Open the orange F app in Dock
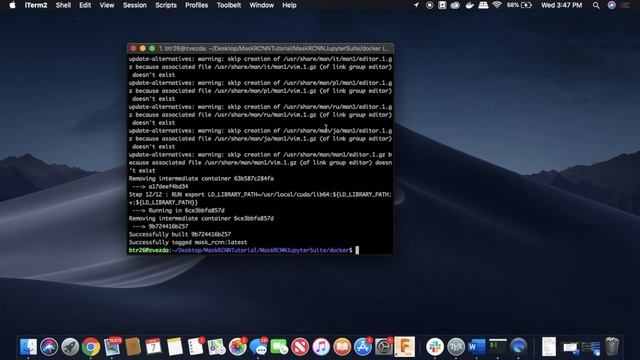 (x=404, y=347)
